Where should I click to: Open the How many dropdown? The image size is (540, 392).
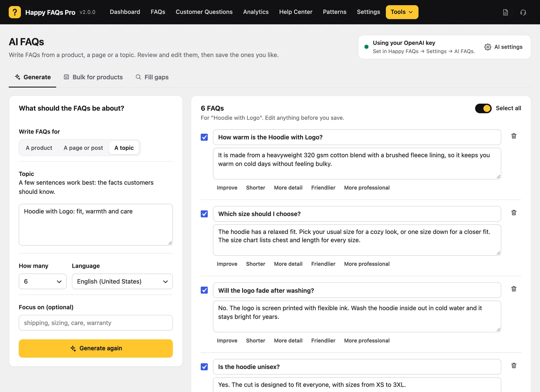click(43, 282)
